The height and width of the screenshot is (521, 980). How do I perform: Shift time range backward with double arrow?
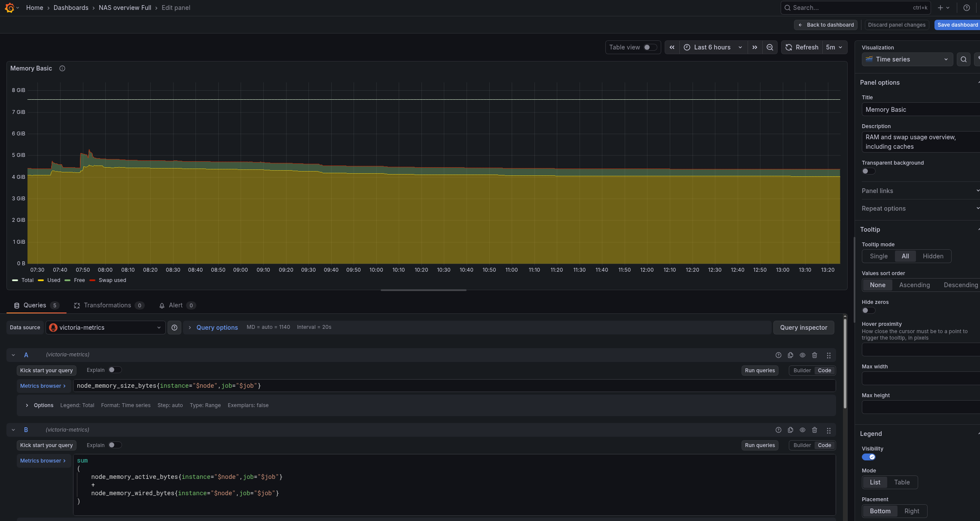(672, 47)
